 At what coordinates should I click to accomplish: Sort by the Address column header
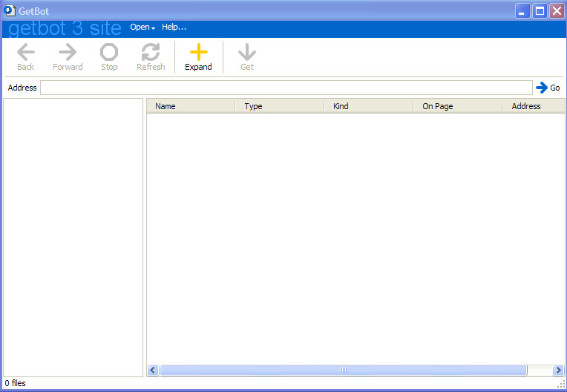[x=534, y=106]
